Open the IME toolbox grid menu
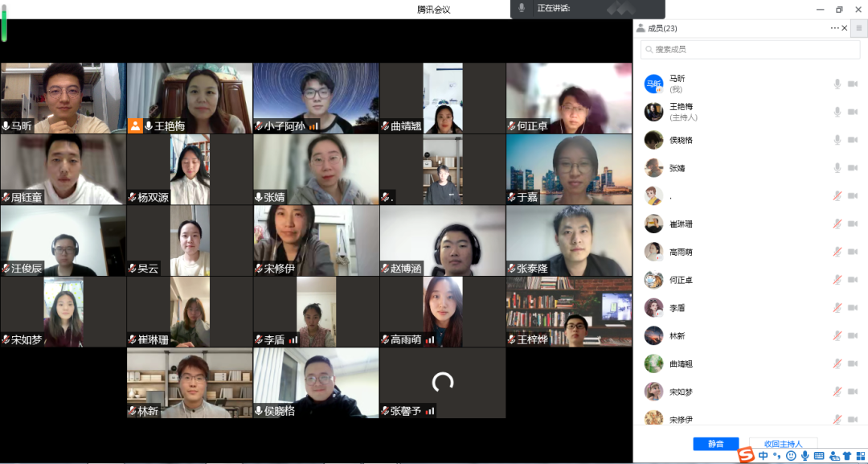This screenshot has height=464, width=868. [x=861, y=456]
